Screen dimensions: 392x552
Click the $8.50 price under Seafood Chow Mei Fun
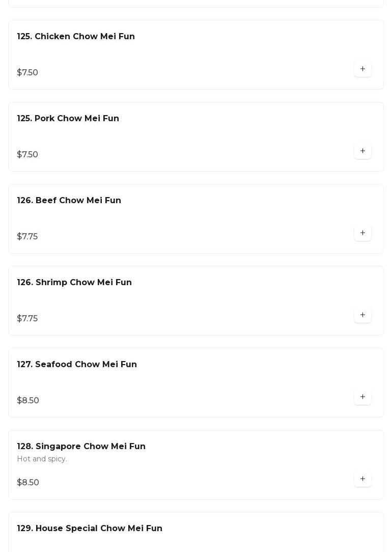tap(28, 401)
